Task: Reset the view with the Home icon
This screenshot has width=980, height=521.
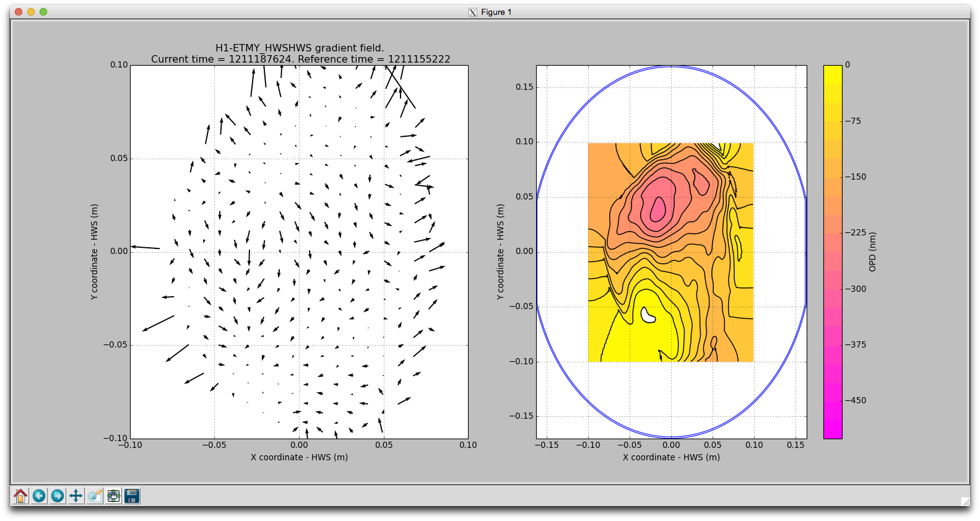Action: pos(20,496)
